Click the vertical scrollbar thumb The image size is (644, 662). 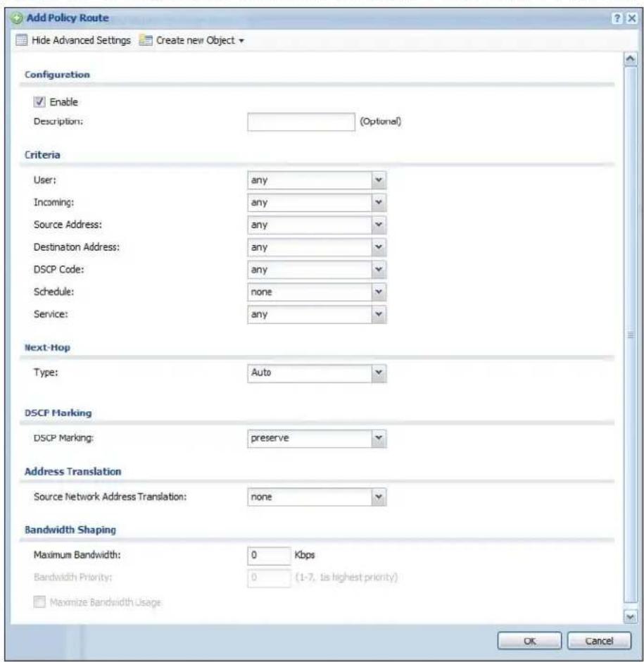pos(630,335)
